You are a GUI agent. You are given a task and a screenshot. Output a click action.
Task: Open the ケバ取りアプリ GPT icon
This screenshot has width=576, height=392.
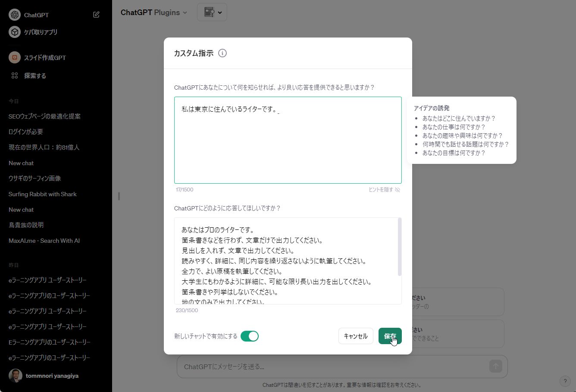pos(15,32)
